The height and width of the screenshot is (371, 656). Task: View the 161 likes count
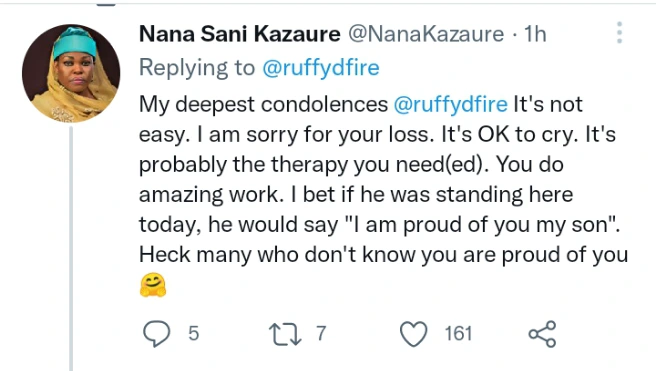click(458, 334)
